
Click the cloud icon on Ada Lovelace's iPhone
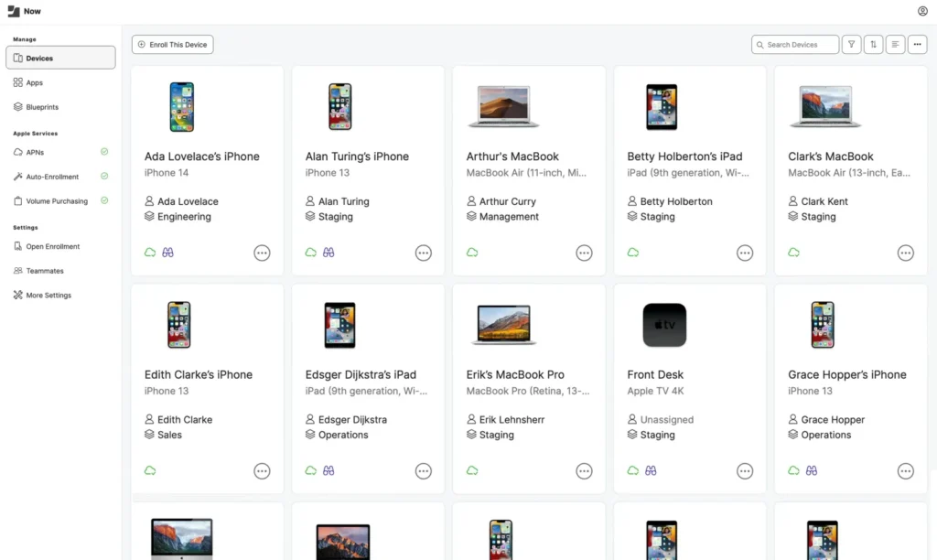[149, 252]
